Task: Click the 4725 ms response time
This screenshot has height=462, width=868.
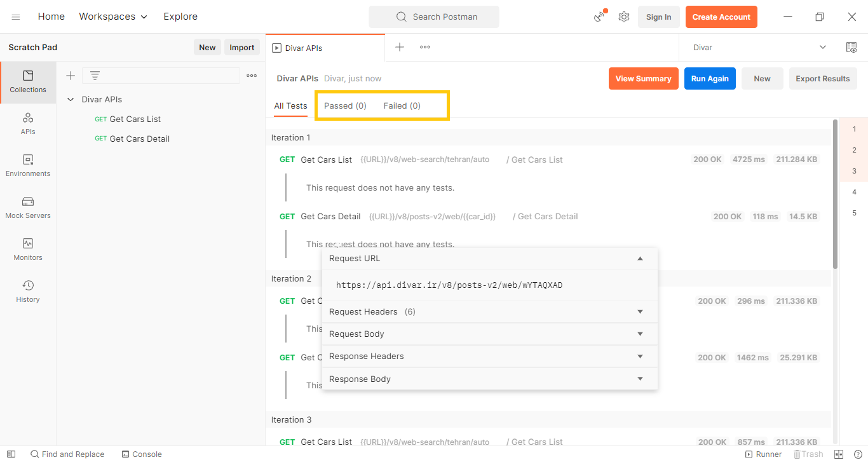Action: 749,160
